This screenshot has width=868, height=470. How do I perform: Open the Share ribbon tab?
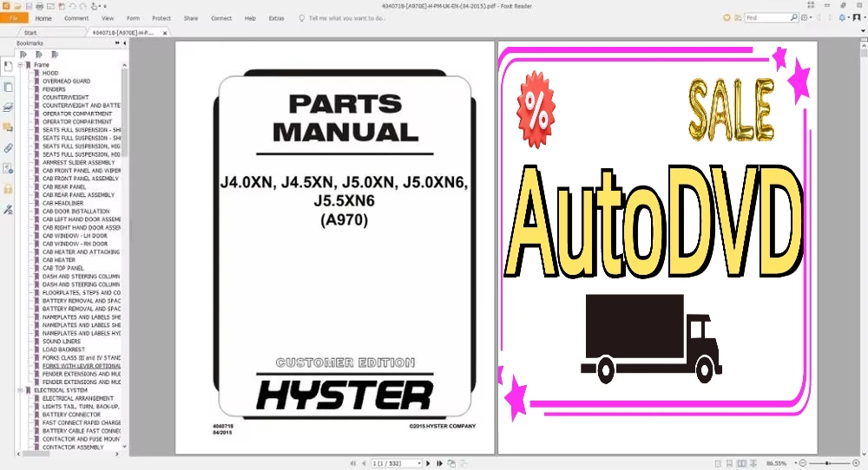pyautogui.click(x=190, y=18)
